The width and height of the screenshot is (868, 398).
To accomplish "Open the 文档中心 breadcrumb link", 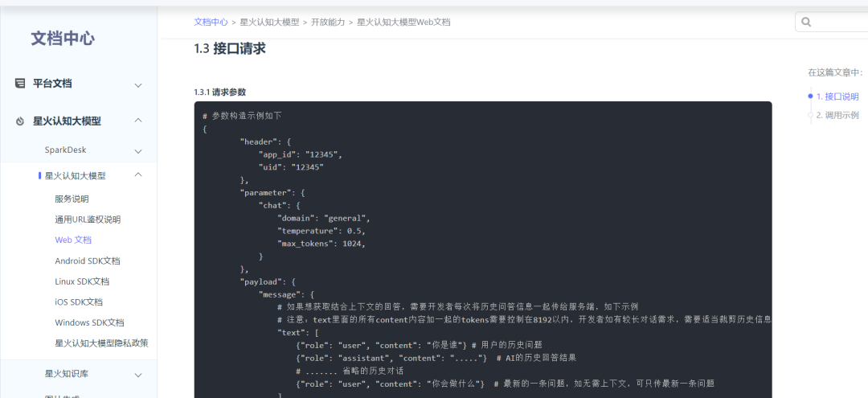I will tap(211, 23).
